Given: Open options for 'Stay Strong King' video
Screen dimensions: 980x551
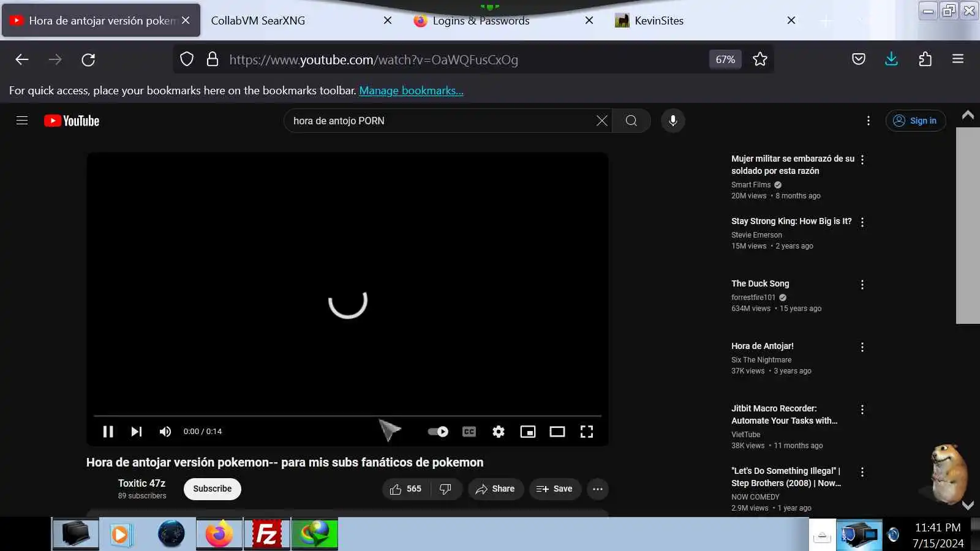Looking at the screenshot, I should pos(862,222).
